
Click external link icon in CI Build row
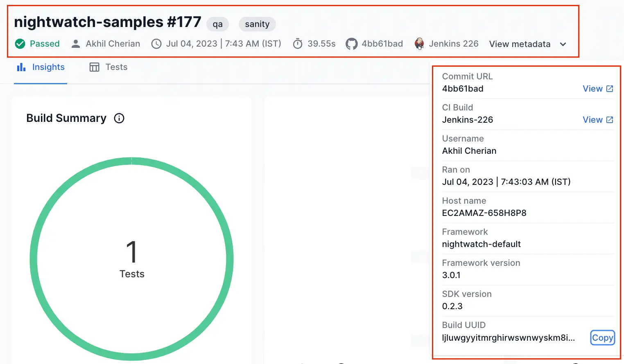pos(610,120)
